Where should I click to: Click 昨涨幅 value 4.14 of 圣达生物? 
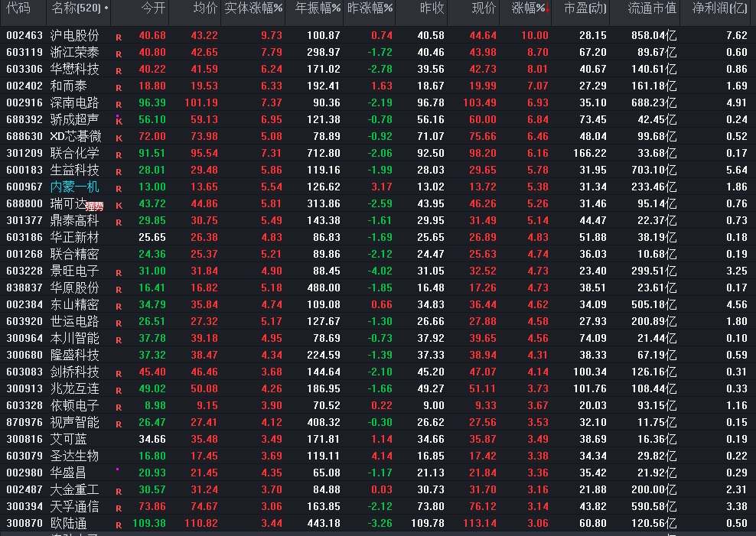tap(382, 456)
